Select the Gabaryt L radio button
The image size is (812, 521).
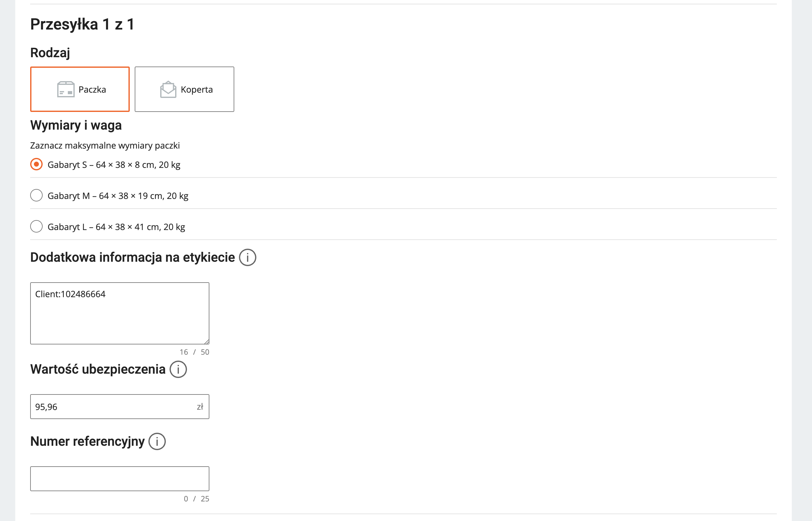[x=36, y=226]
